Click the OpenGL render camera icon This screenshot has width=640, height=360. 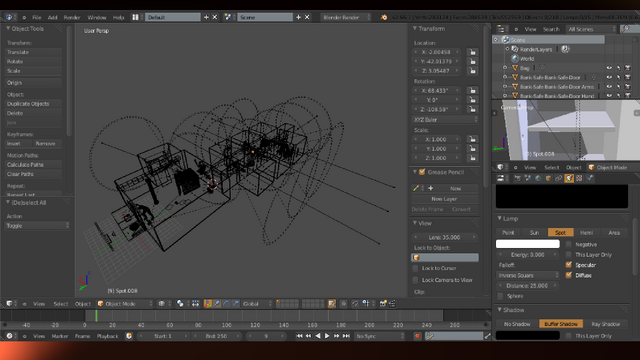(383, 303)
